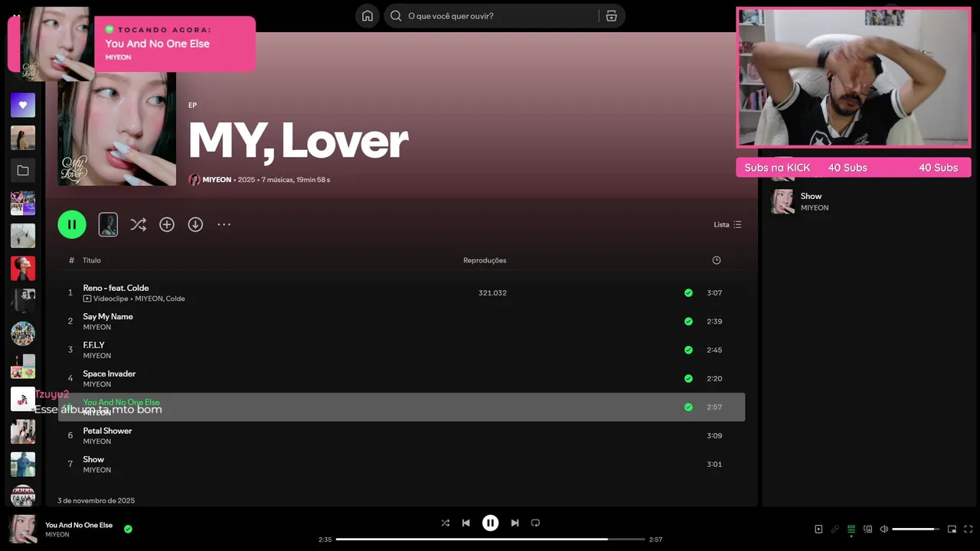Toggle saved checkmark for Reno track
This screenshot has height=551, width=980.
pyautogui.click(x=688, y=293)
